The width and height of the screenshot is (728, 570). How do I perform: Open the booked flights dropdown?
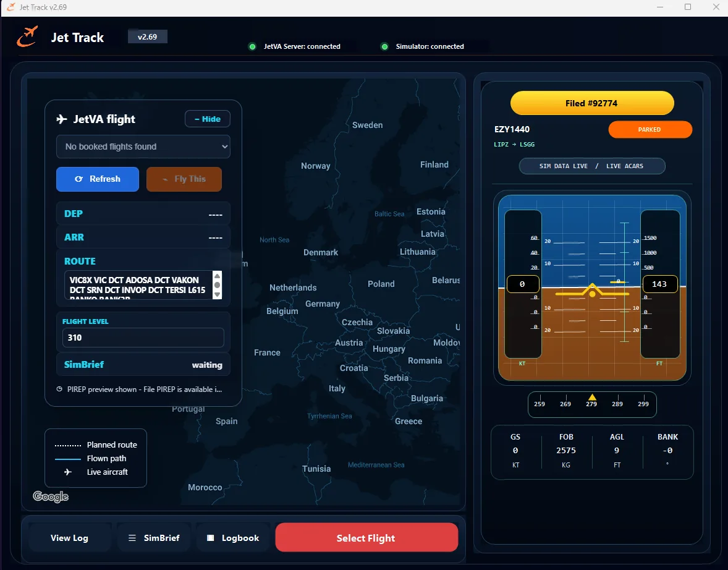click(143, 147)
